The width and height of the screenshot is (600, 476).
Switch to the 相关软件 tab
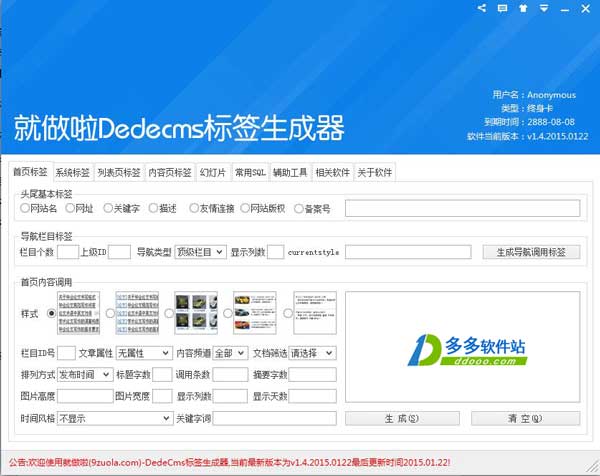point(333,173)
